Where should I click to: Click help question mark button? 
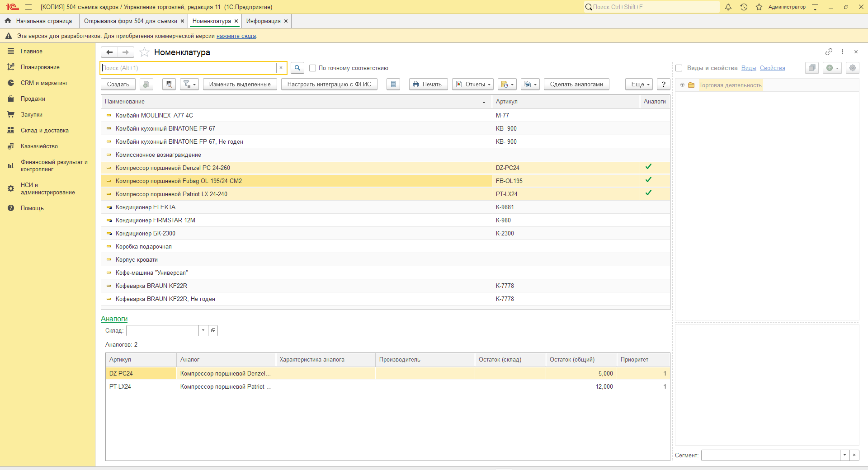[664, 84]
